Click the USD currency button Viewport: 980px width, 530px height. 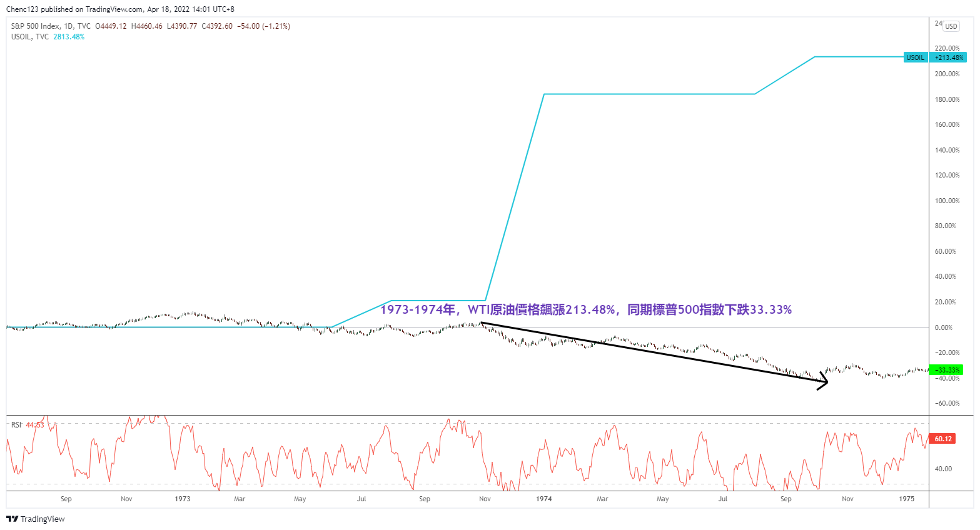[x=951, y=26]
